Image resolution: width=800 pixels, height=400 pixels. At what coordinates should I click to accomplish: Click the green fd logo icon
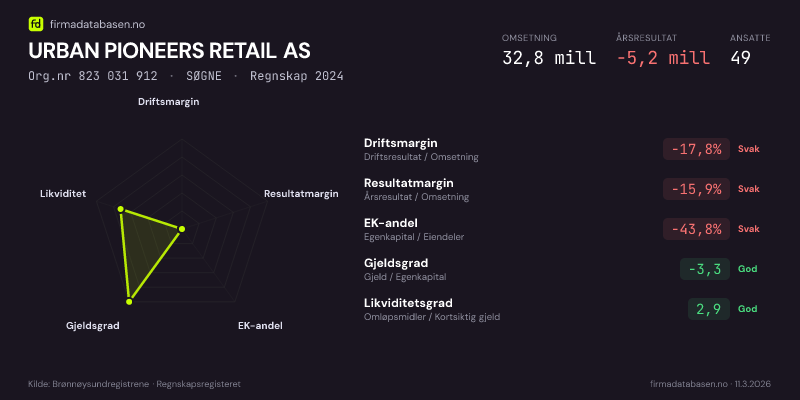36,23
